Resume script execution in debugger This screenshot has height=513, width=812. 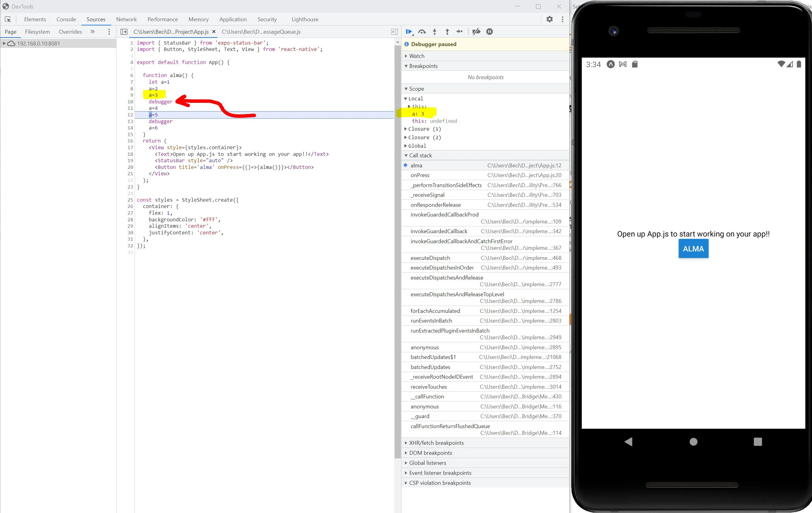409,32
